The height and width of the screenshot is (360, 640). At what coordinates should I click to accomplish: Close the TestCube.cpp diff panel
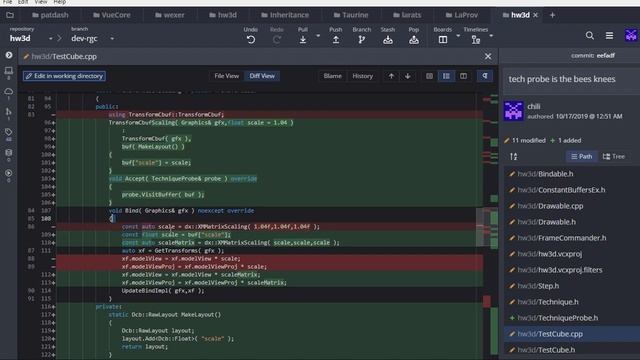[488, 56]
